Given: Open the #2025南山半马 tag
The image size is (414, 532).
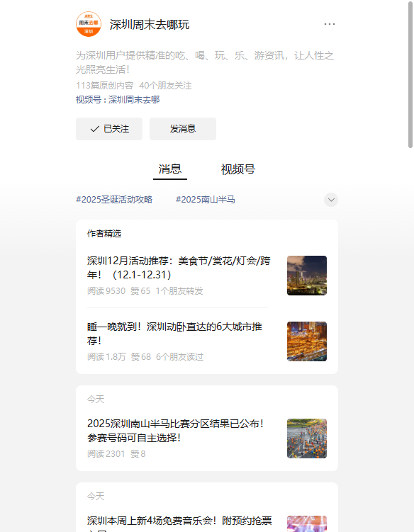Looking at the screenshot, I should click(x=206, y=200).
